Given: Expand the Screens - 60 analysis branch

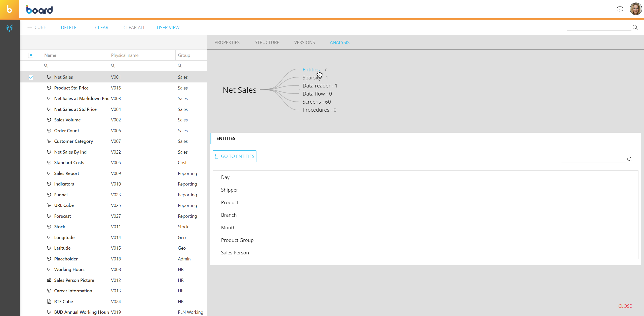Looking at the screenshot, I should (x=316, y=102).
